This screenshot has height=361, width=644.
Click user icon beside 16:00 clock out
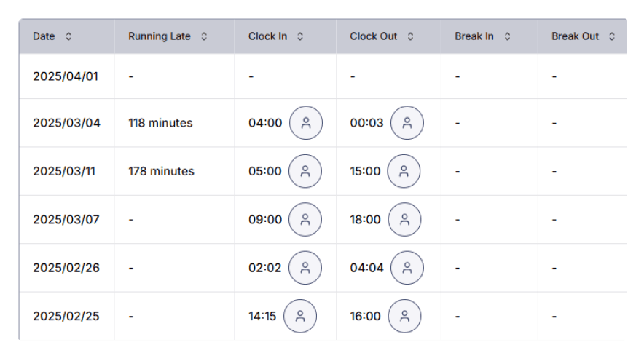(x=404, y=316)
